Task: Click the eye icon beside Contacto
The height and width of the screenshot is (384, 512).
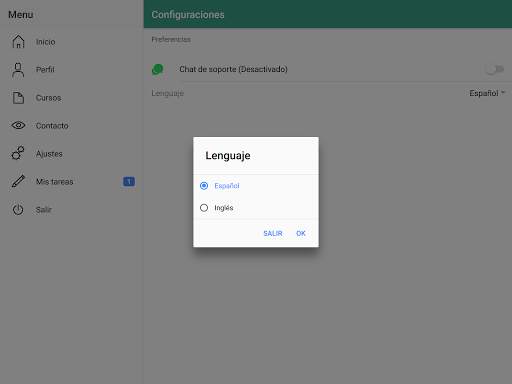Action: coord(18,125)
